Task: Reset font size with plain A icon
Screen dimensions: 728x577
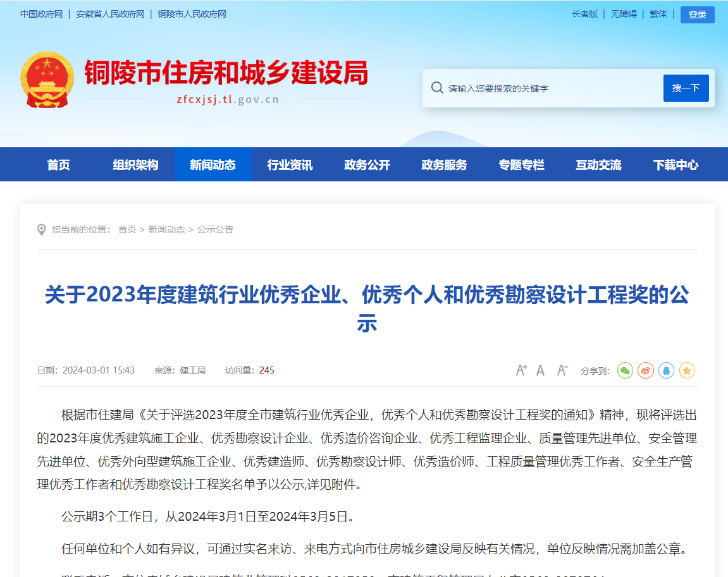Action: point(540,370)
